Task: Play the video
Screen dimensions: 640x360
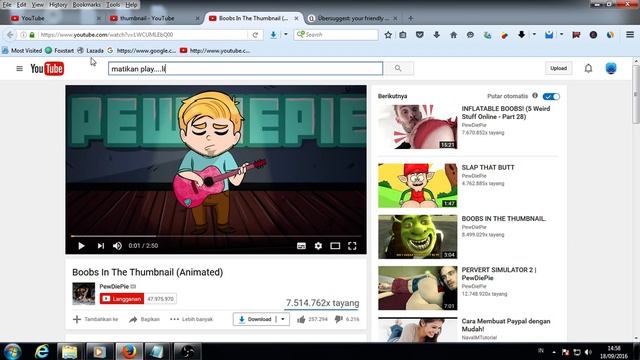Action: pos(81,246)
